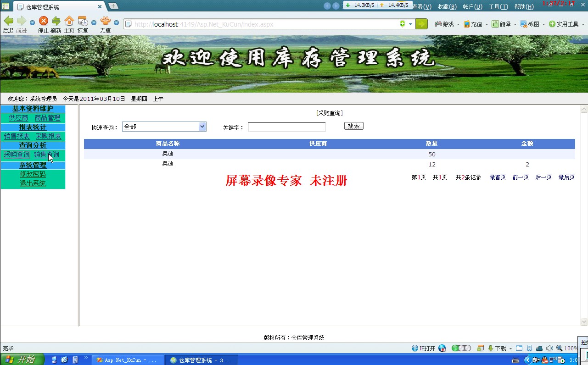Open the 采购报表 purchase report link
Viewport: 588px width, 365px height.
(48, 136)
